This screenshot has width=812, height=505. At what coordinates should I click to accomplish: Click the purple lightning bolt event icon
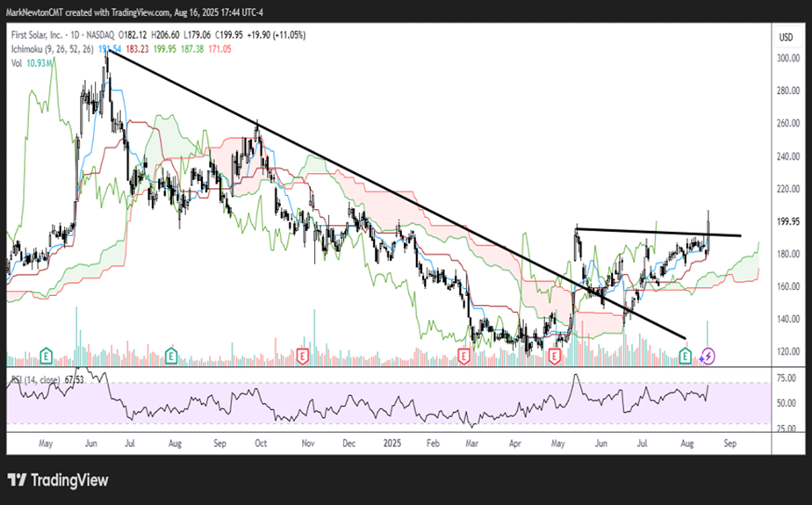(708, 356)
